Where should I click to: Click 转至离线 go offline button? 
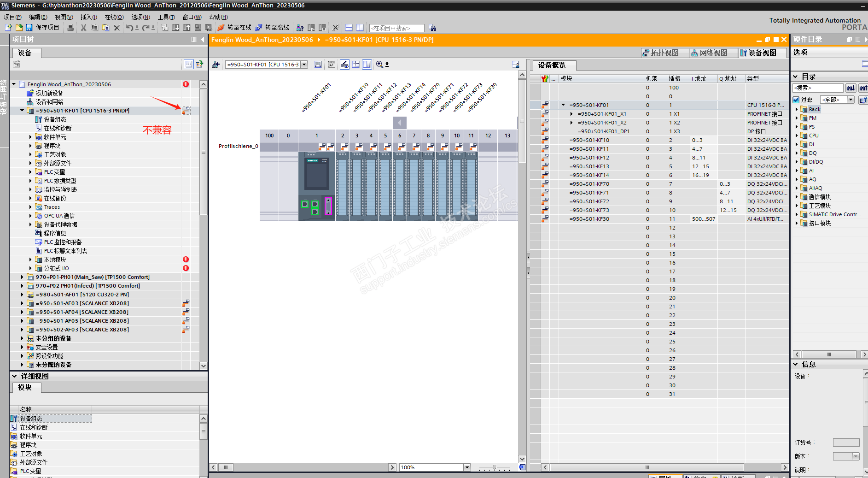coord(273,28)
